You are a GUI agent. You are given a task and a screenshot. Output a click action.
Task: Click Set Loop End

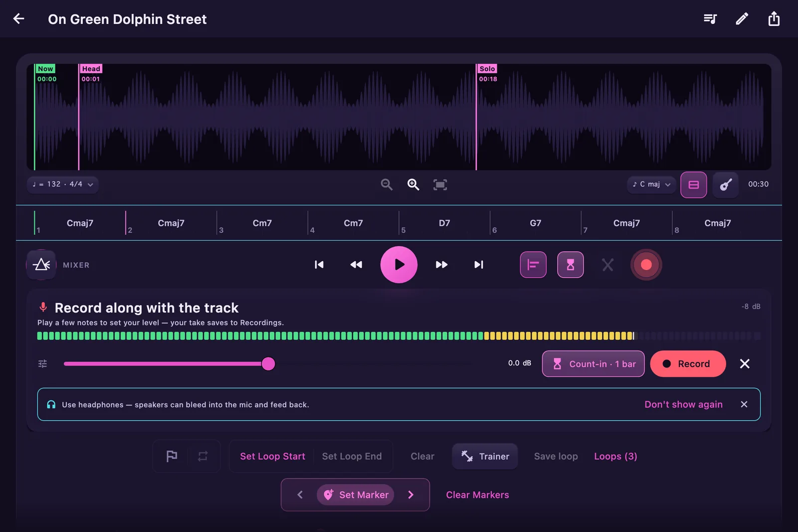coord(352,456)
